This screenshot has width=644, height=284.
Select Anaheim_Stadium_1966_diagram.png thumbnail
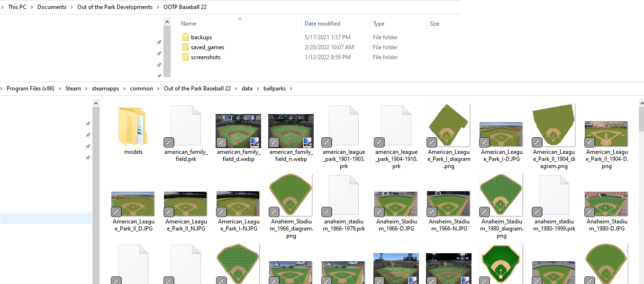coord(290,195)
